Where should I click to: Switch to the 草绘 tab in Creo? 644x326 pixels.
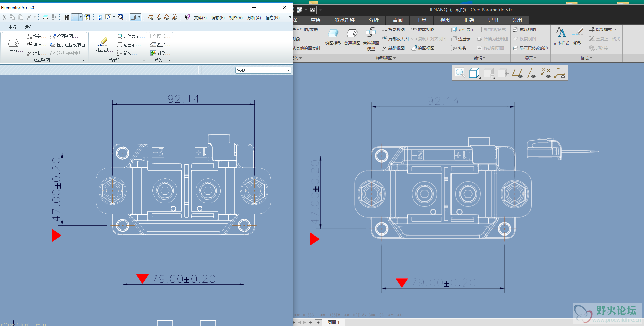tap(316, 20)
